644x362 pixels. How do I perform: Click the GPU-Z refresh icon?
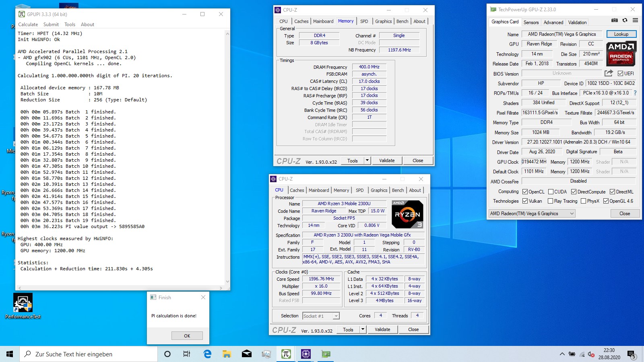click(x=625, y=20)
